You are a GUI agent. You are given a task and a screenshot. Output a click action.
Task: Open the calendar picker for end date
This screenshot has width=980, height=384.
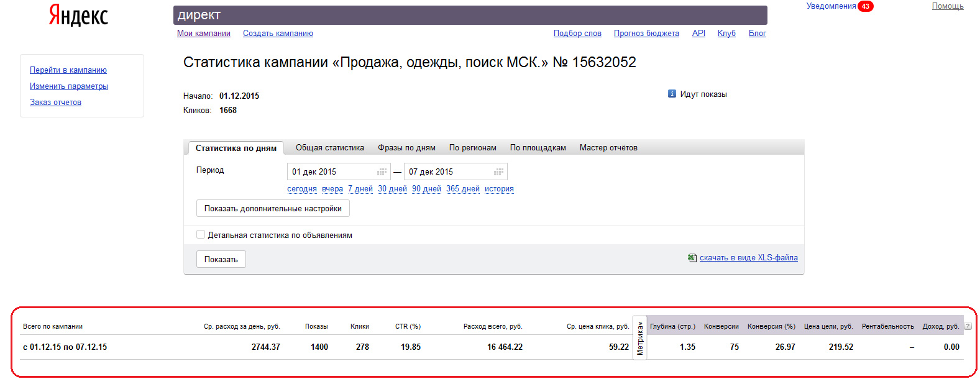[x=498, y=172]
